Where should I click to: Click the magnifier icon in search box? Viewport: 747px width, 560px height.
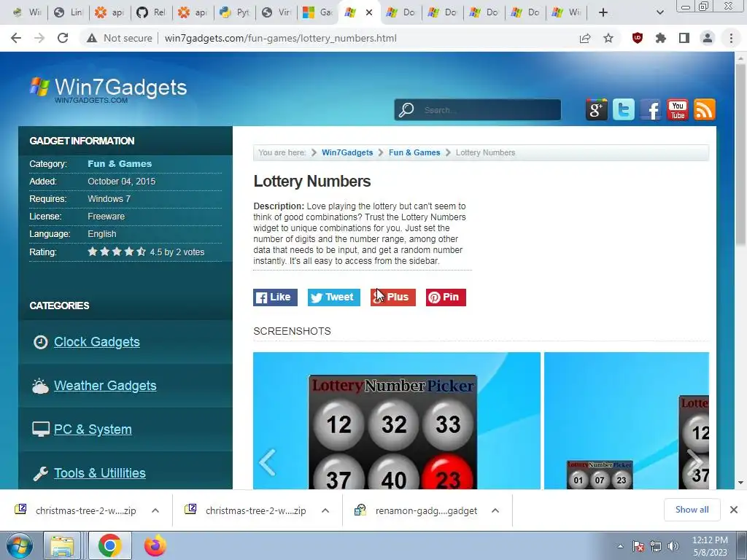pyautogui.click(x=406, y=110)
